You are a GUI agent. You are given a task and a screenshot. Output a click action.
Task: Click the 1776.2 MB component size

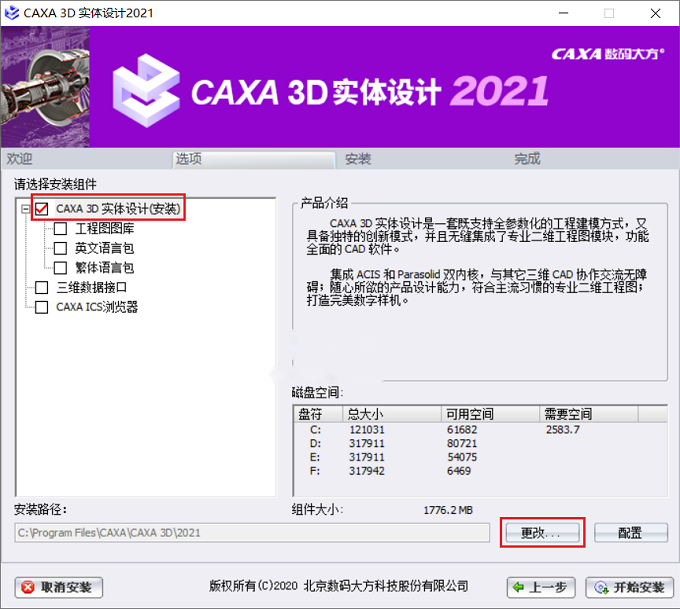click(448, 510)
